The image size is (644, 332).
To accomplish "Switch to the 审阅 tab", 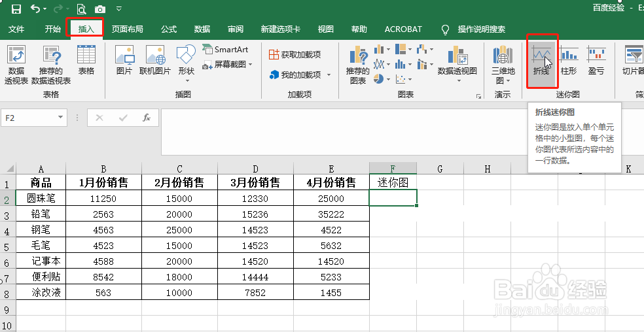I will [x=236, y=29].
